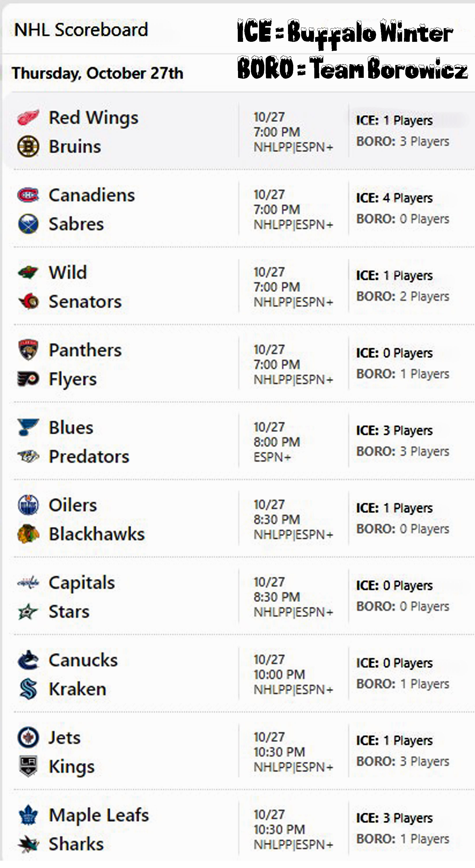Click the Capitals team name
The height and width of the screenshot is (868, 475).
click(x=82, y=583)
